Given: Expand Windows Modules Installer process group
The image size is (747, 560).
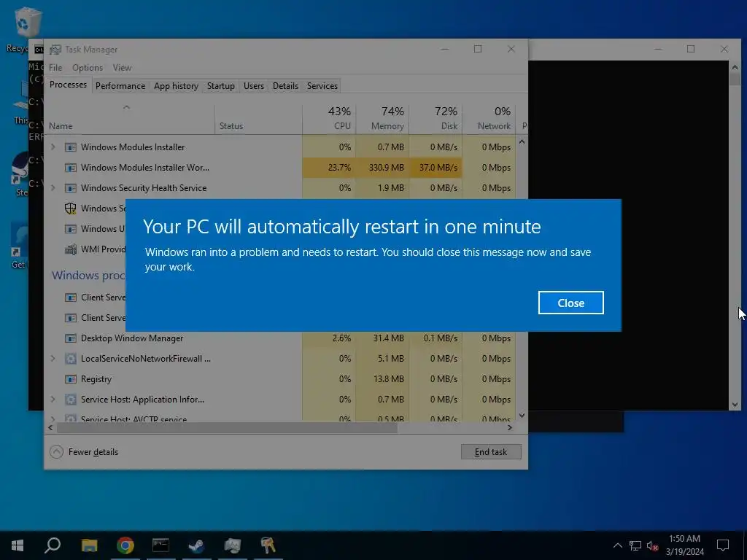Looking at the screenshot, I should (53, 147).
